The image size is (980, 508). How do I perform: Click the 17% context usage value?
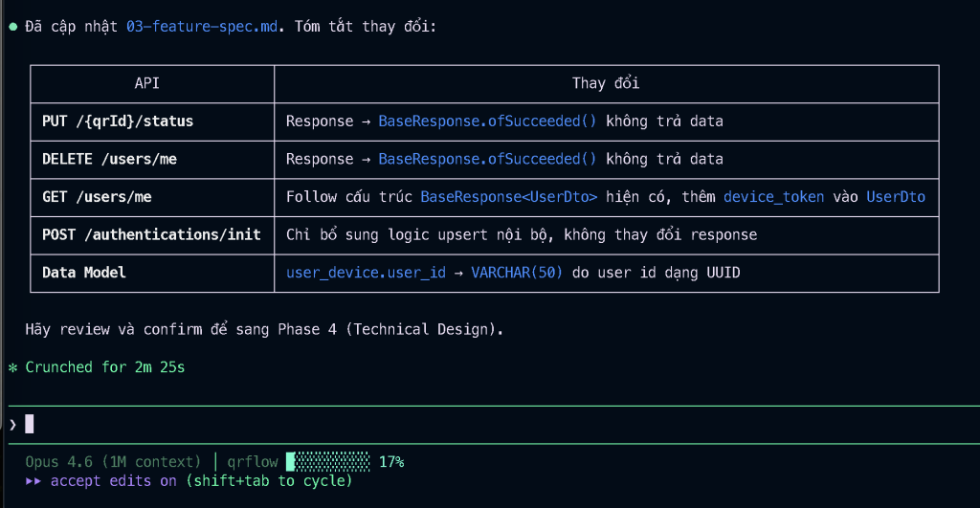coord(391,462)
